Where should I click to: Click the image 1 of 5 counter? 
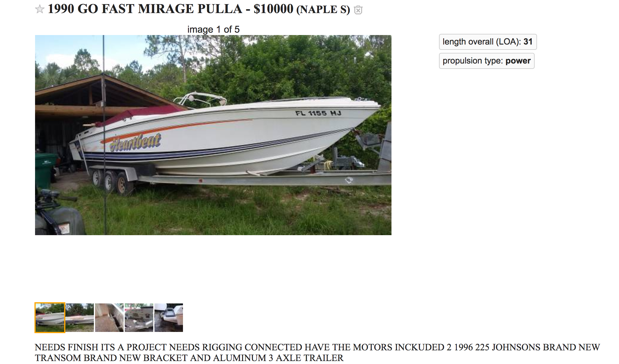tap(213, 29)
